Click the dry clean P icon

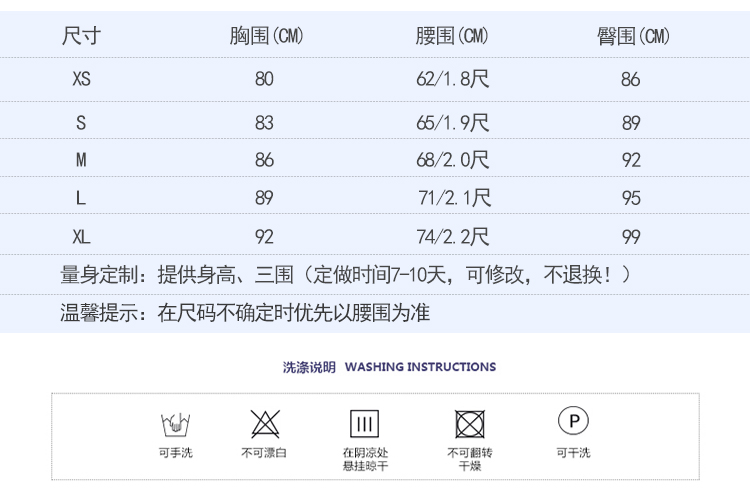pos(573,421)
